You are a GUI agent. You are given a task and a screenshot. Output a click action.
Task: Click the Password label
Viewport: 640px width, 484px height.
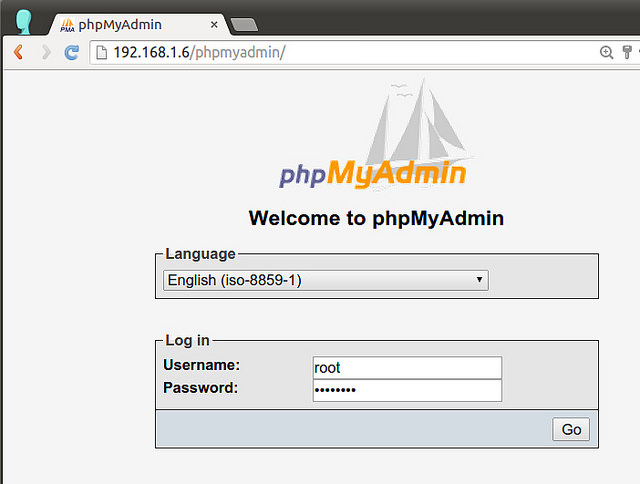tap(200, 387)
